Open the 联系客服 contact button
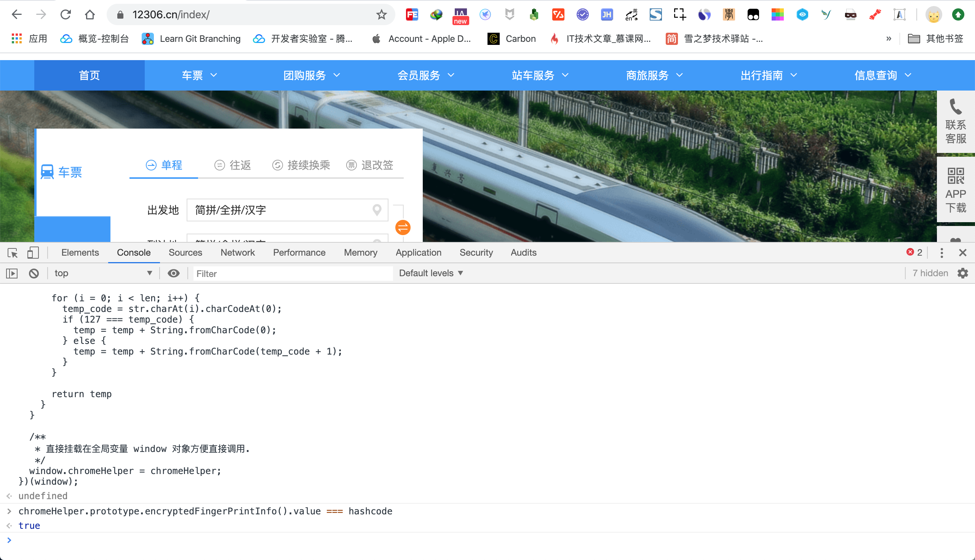Viewport: 975px width, 560px height. coord(955,121)
